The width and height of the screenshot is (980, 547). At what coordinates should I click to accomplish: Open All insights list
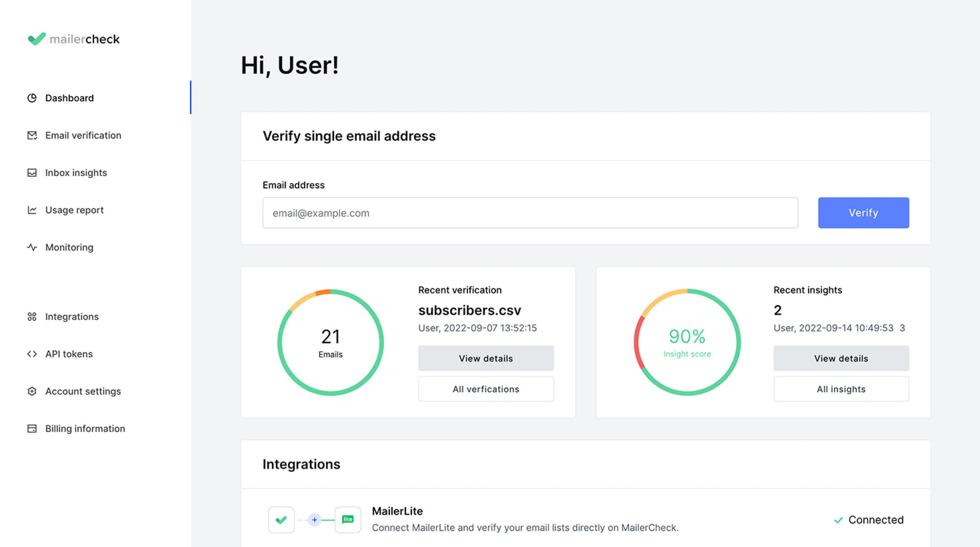(841, 389)
